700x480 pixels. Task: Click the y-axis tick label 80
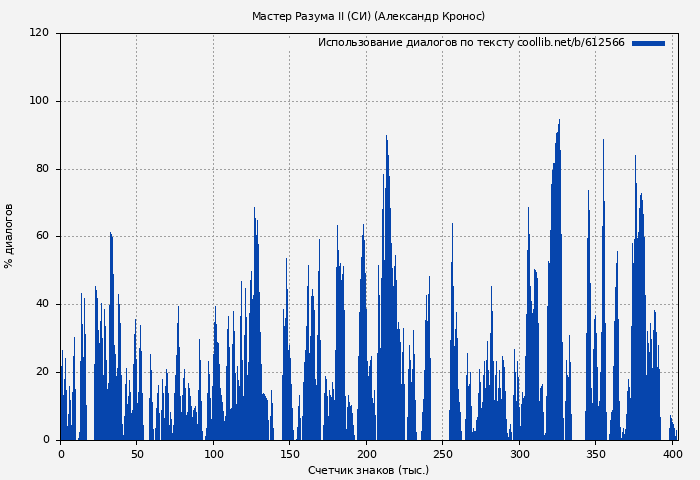(x=42, y=169)
